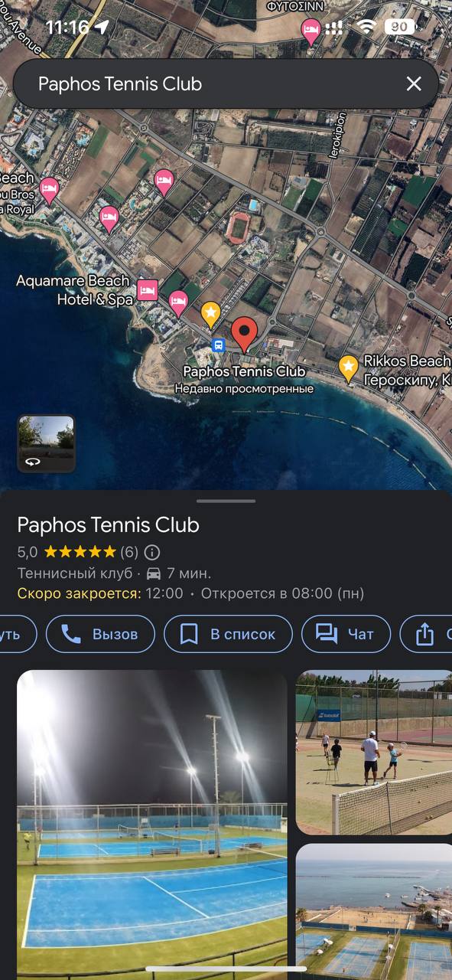Open Чат with the tennis club
This screenshot has height=980, width=452.
tap(346, 634)
